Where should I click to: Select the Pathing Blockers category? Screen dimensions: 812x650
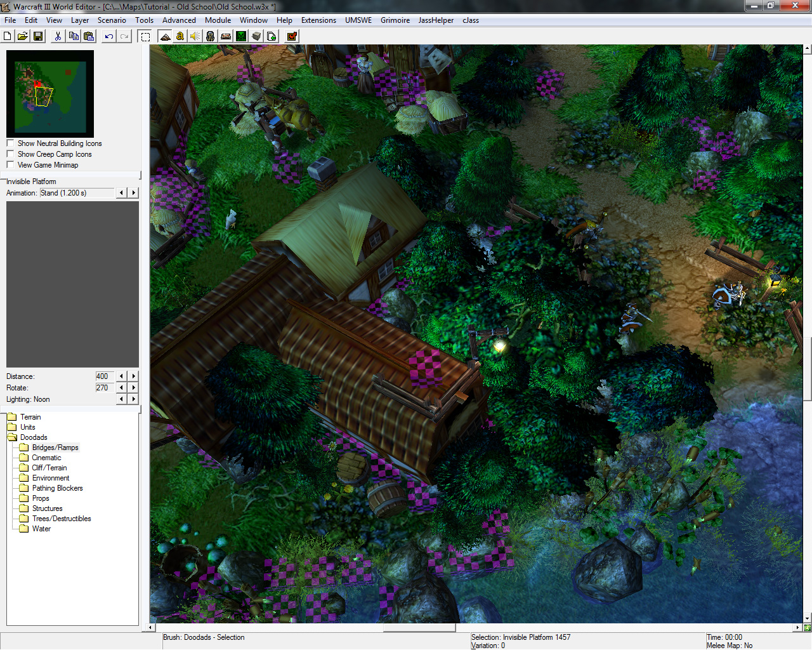(x=57, y=488)
